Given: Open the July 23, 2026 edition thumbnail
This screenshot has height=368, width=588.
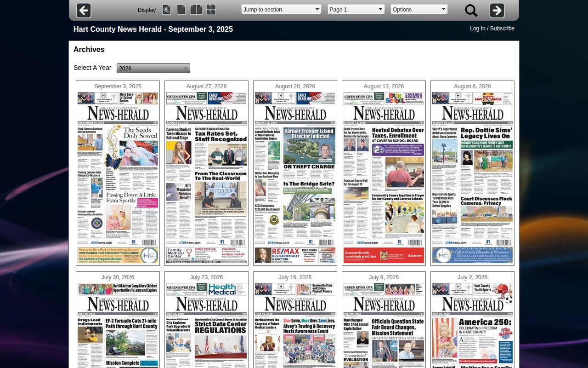Looking at the screenshot, I should [x=206, y=325].
